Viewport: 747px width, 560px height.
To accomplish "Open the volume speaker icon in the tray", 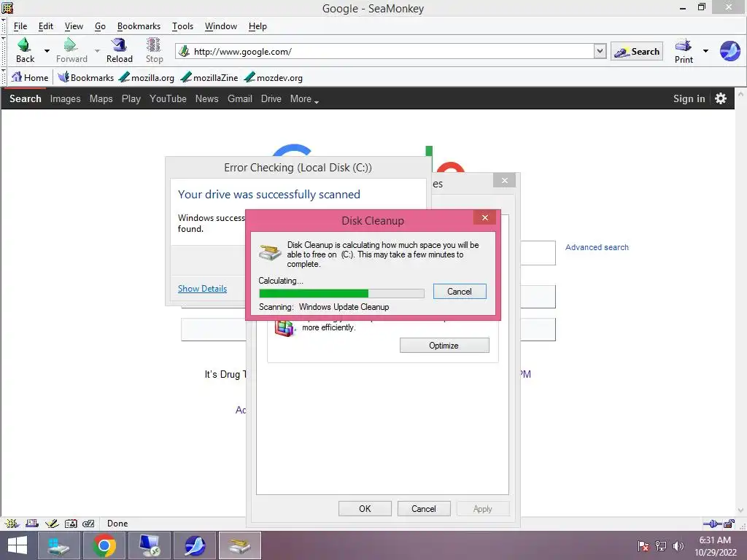I will click(678, 545).
